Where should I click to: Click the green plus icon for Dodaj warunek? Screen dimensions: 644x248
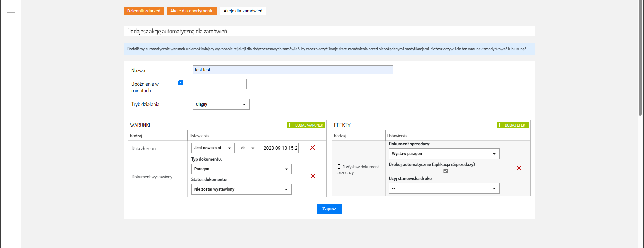[x=290, y=125]
